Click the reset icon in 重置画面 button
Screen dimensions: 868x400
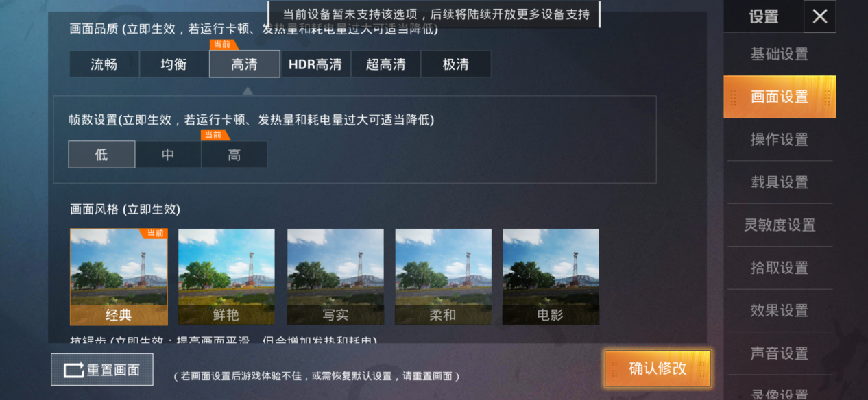click(73, 371)
